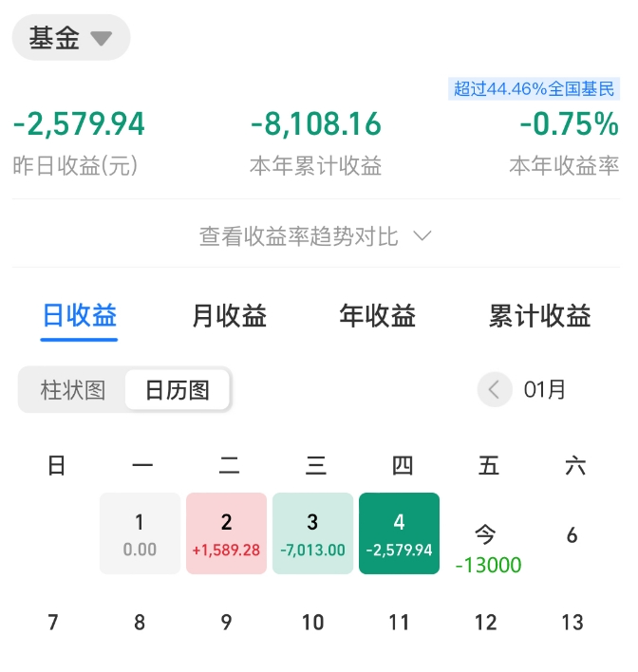Image resolution: width=638 pixels, height=672 pixels.
Task: Select calendar day 13
Action: click(x=572, y=623)
